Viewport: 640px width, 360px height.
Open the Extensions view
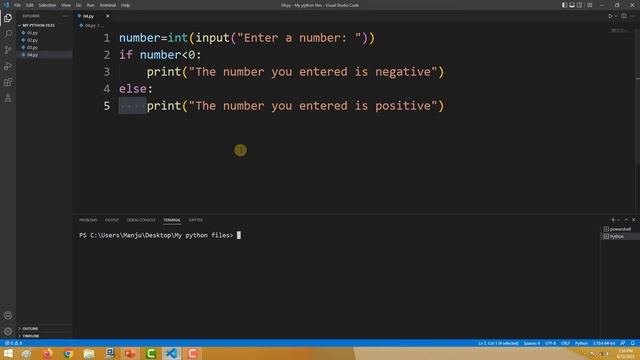8,82
